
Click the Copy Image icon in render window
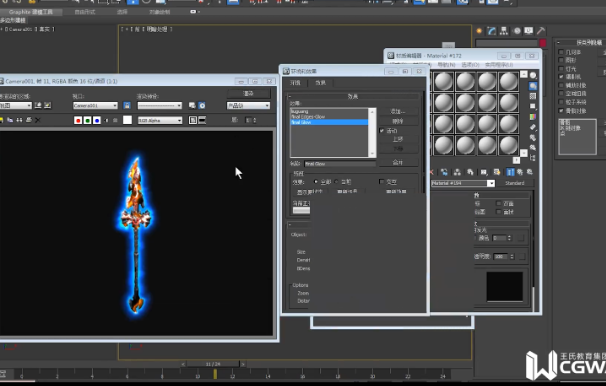coord(10,120)
